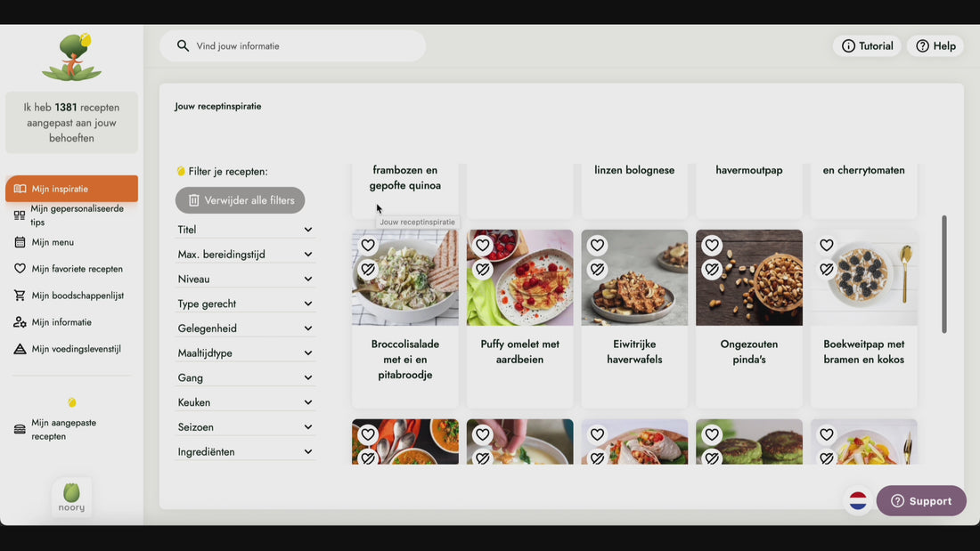Click the search magnifier icon
Image resolution: width=980 pixels, height=551 pixels.
click(183, 45)
